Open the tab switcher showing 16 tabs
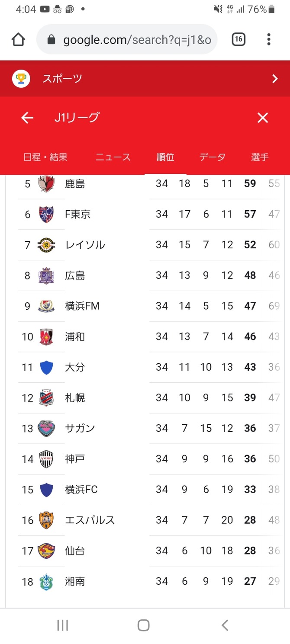 [238, 40]
